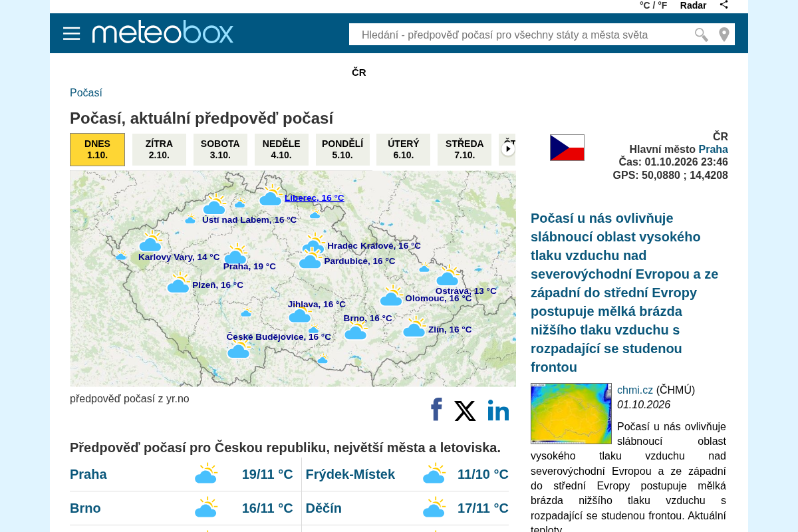
Task: Click the search input field
Action: (x=522, y=35)
